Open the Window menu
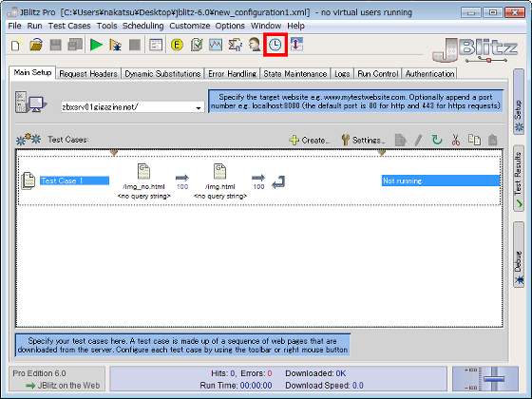 click(266, 26)
